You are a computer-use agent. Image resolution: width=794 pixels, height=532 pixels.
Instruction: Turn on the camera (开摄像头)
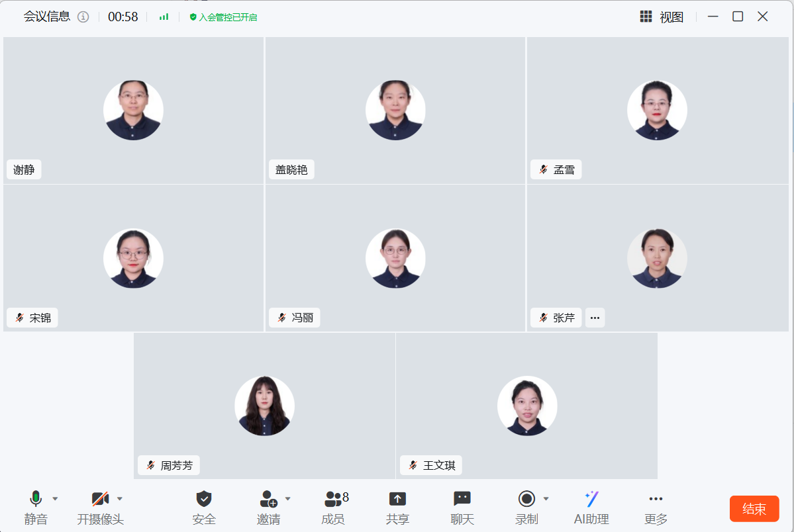point(100,499)
